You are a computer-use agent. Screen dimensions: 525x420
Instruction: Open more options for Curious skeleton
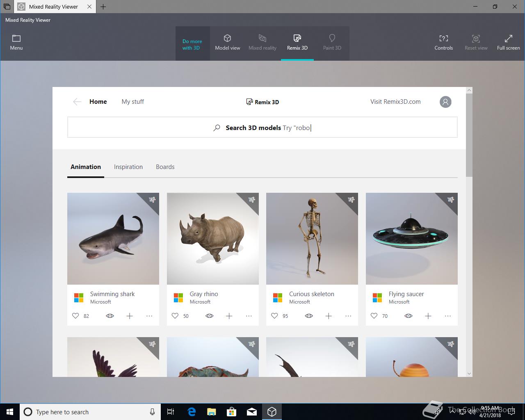click(x=348, y=316)
